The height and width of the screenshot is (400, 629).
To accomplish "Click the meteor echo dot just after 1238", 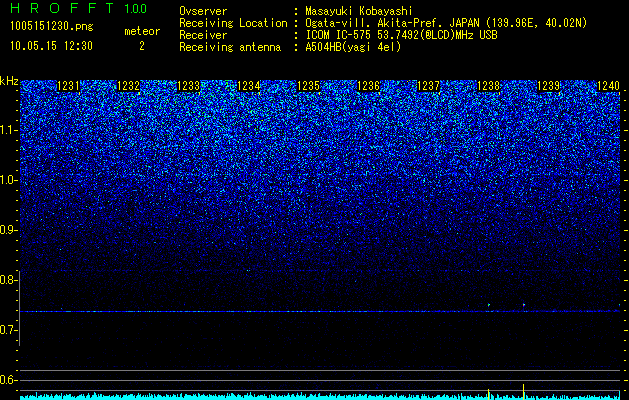I will point(489,305).
